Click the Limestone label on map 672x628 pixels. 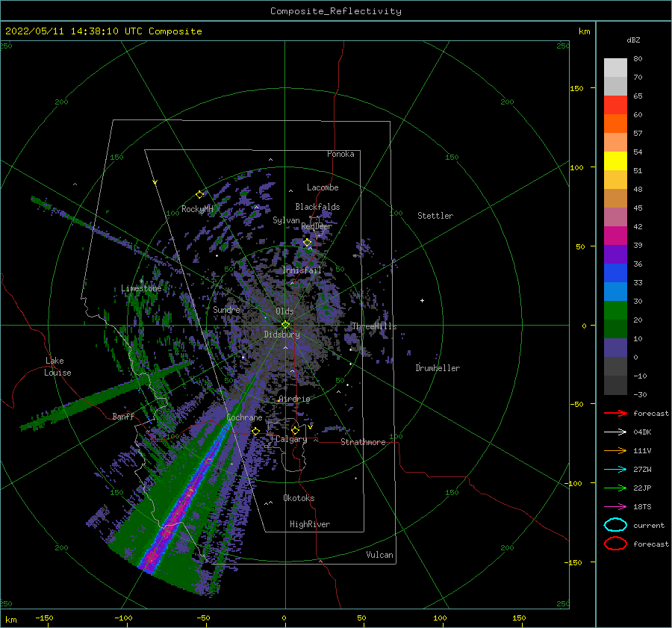coord(141,288)
